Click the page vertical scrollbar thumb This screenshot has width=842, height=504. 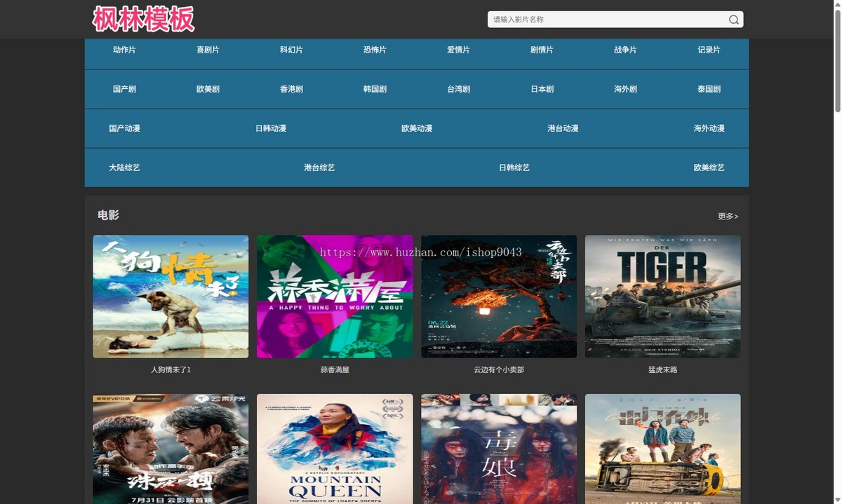[x=836, y=61]
